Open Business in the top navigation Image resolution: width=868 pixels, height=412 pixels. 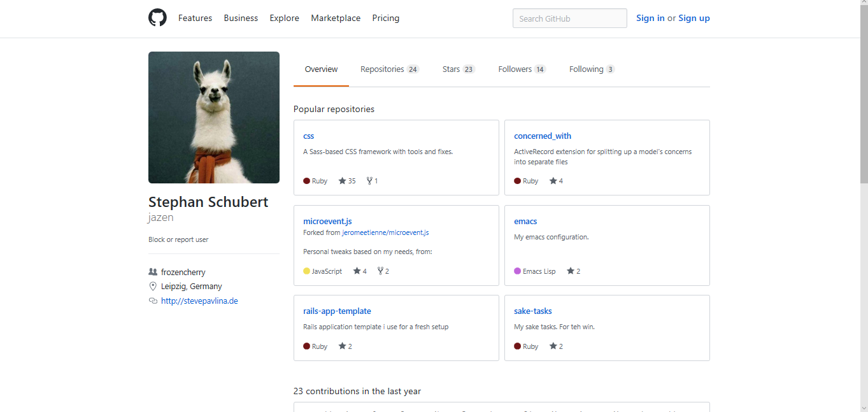(x=241, y=18)
